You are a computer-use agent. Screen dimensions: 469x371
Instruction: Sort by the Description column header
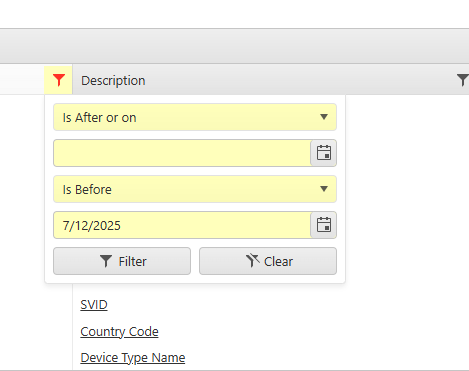pyautogui.click(x=113, y=81)
